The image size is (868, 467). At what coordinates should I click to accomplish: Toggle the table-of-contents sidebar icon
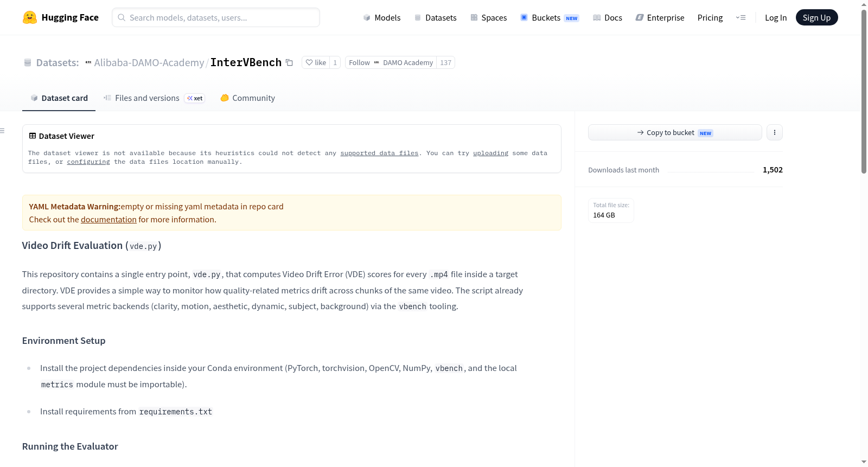coord(2,131)
